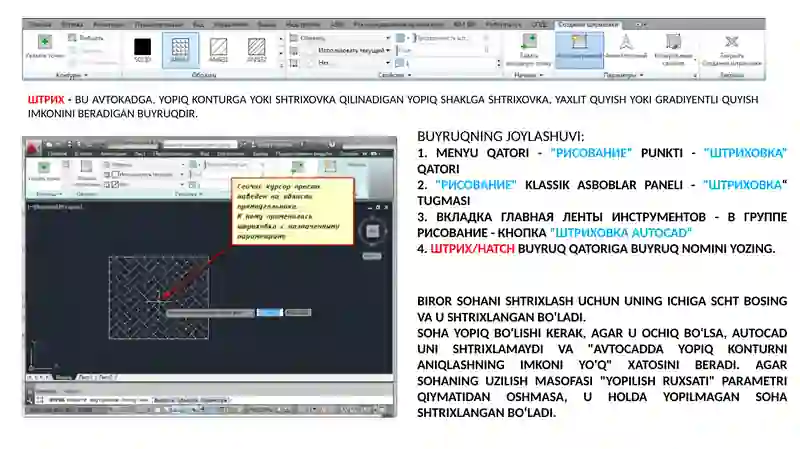Image resolution: width=800 pixels, height=449 pixels.
Task: Click Match Properties icon in the large ribbon
Action: pos(673,41)
